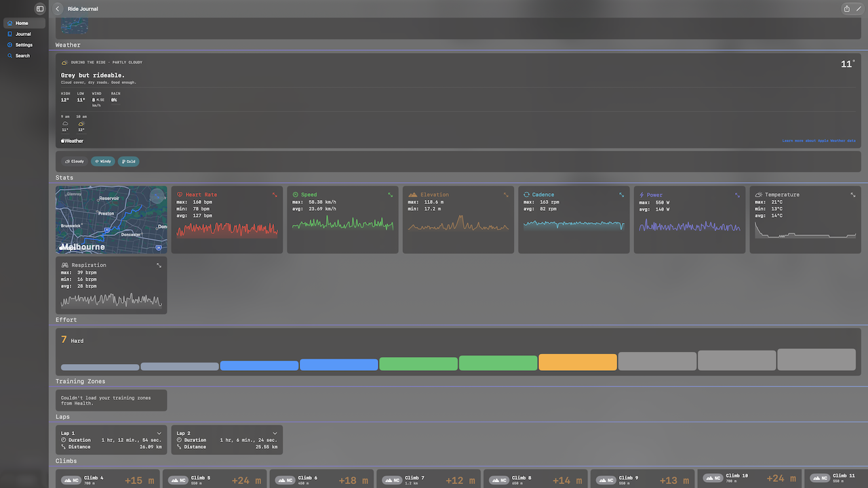Screen dimensions: 868x488
Task: Click the NC badge on Climb 6
Action: click(x=285, y=481)
